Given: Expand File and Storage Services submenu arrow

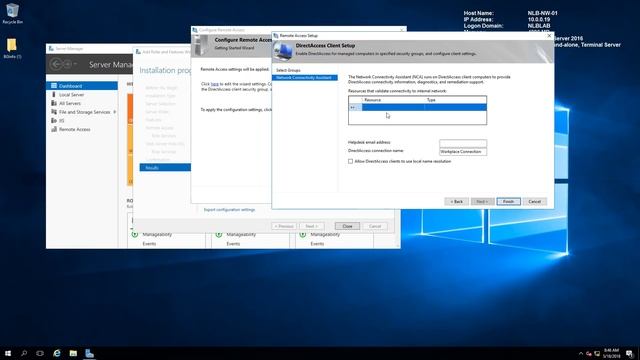Looking at the screenshot, I should coord(115,112).
